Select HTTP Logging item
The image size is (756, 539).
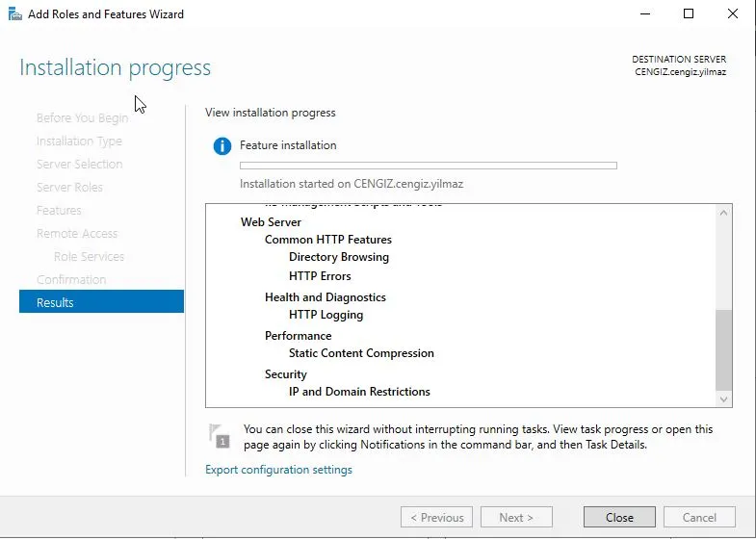(326, 315)
